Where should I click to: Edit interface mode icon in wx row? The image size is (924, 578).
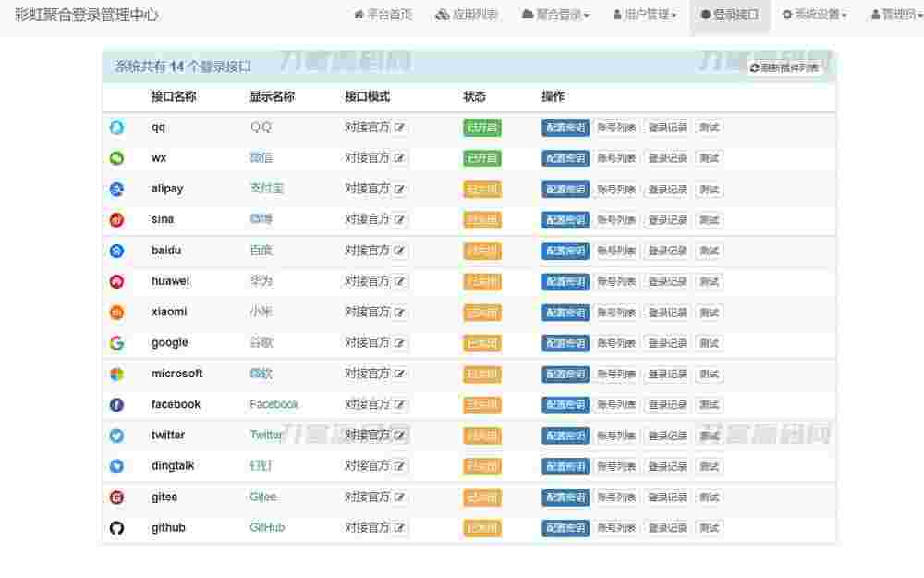(x=399, y=158)
